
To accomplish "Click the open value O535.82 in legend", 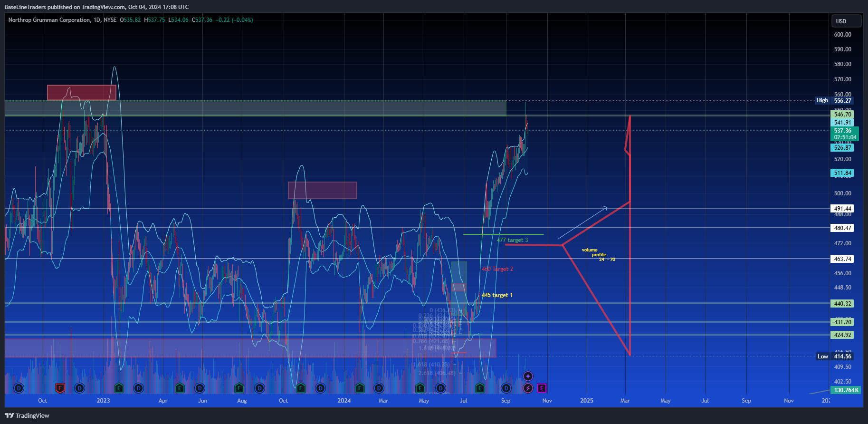I will [130, 20].
